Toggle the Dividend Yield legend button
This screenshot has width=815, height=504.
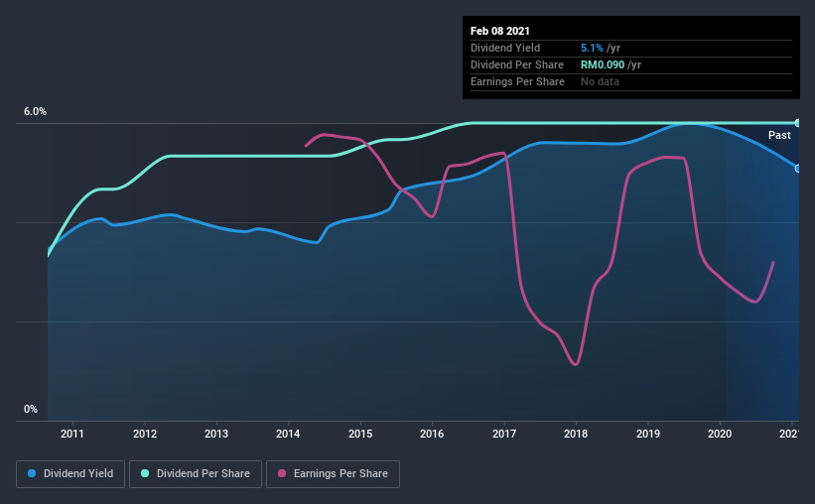(70, 474)
